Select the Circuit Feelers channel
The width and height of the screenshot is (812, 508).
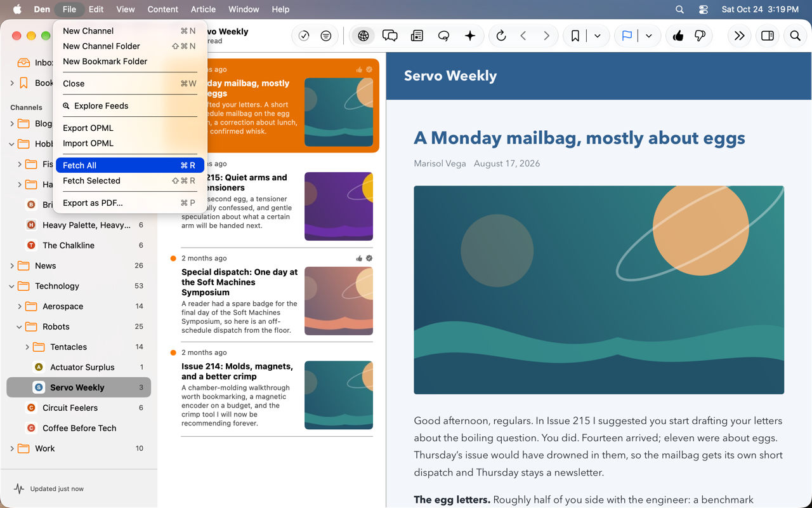pos(79,408)
